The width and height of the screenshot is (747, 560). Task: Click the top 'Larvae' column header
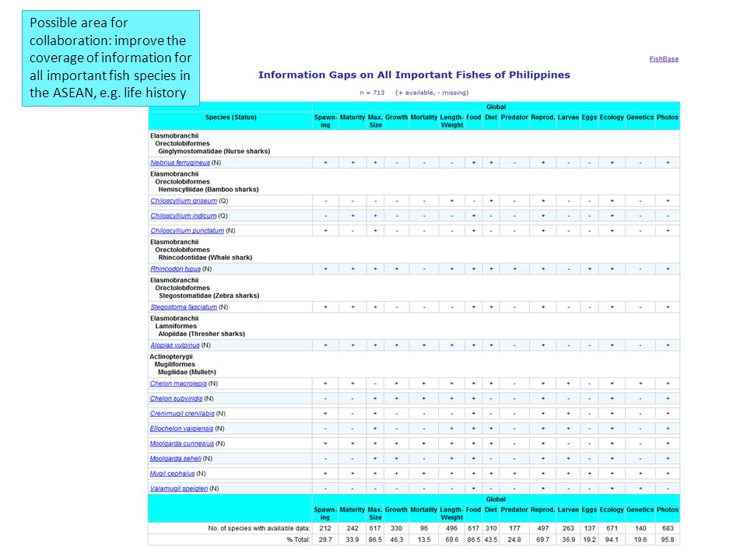pyautogui.click(x=568, y=117)
